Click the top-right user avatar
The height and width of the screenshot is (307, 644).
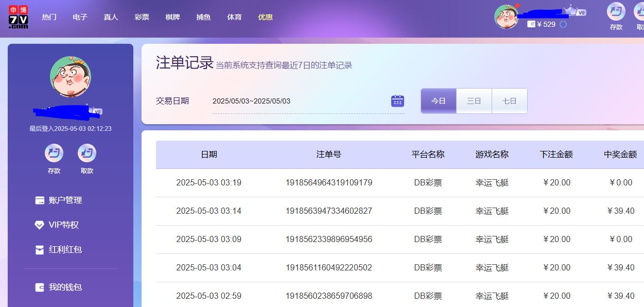click(506, 16)
